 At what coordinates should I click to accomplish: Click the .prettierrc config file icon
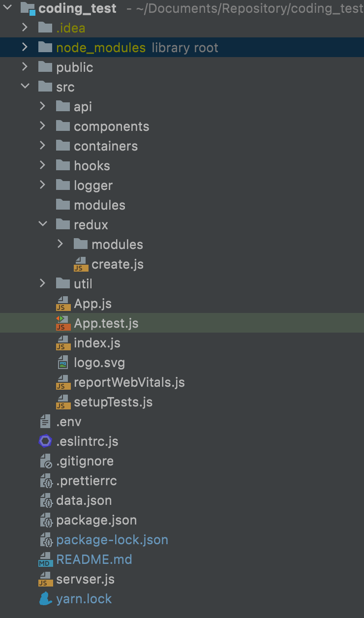tap(45, 481)
